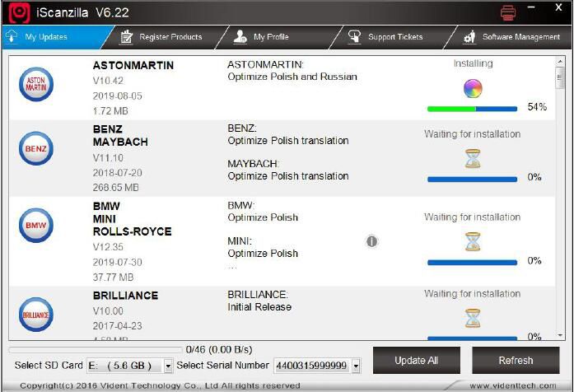Click the clipboard icon on Register Products

point(126,36)
